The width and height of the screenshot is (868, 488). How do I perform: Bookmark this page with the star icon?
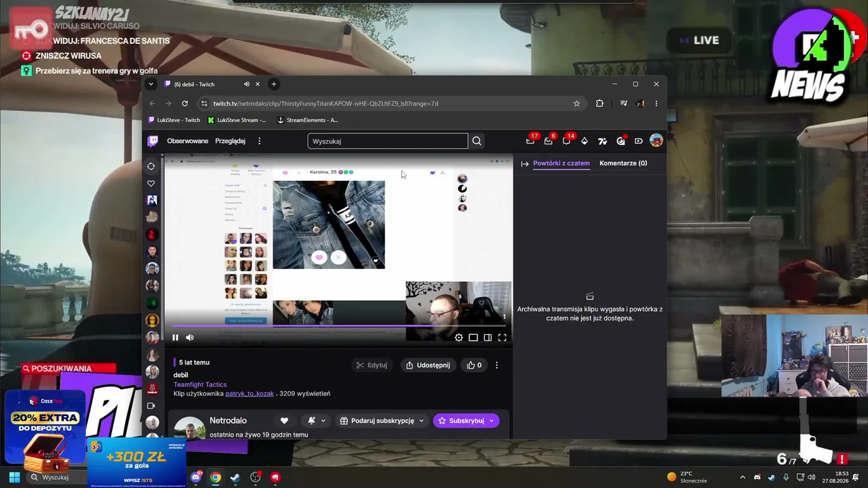576,104
